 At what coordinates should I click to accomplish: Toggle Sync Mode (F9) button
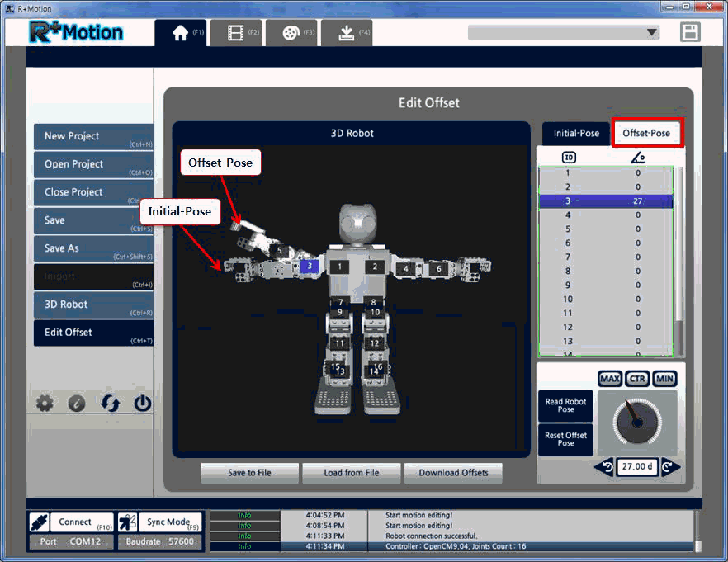coord(170,522)
